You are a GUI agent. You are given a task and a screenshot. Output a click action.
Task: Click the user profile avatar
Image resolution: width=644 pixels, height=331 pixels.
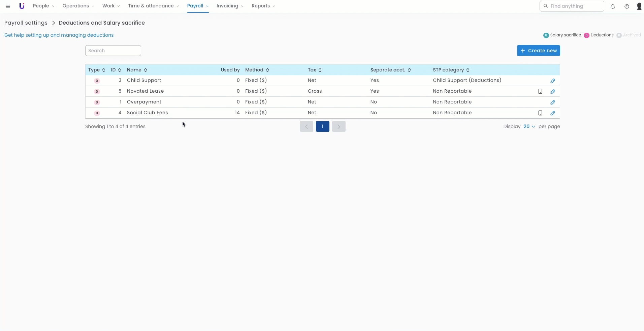pyautogui.click(x=639, y=6)
